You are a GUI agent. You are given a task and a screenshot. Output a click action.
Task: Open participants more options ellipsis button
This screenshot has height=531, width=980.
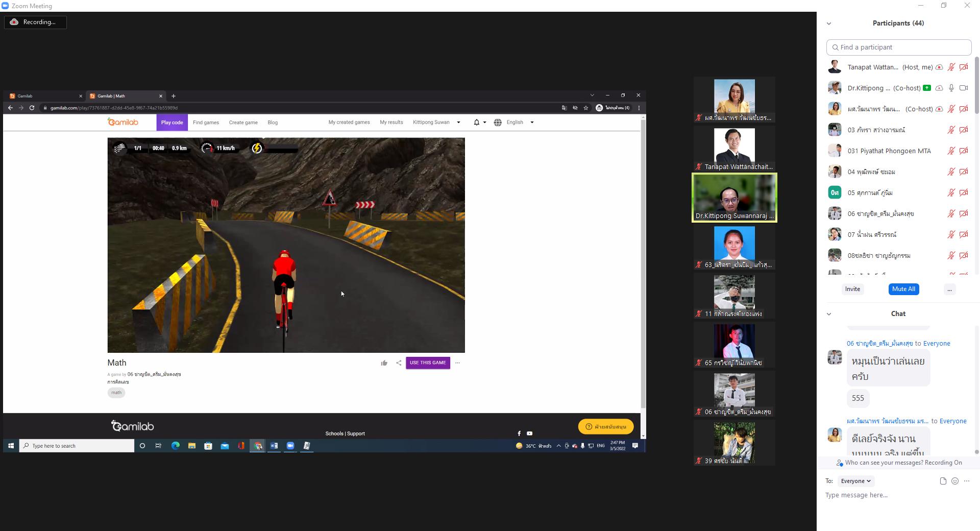click(x=949, y=289)
